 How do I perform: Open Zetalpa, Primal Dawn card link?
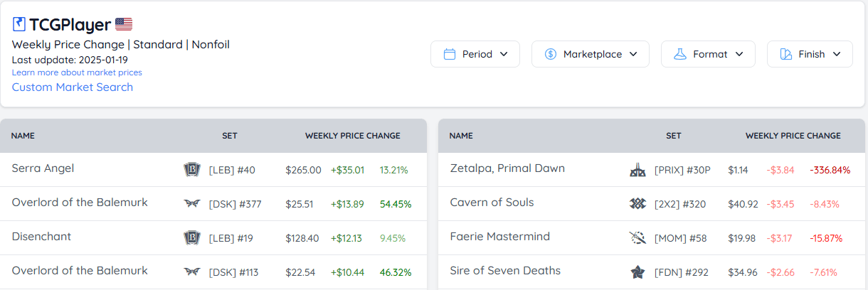click(x=507, y=168)
